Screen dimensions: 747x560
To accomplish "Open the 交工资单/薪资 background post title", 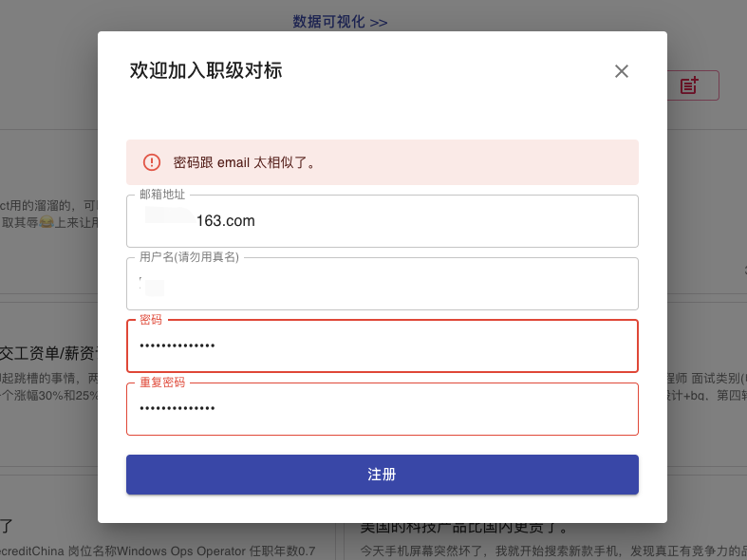I will [47, 353].
